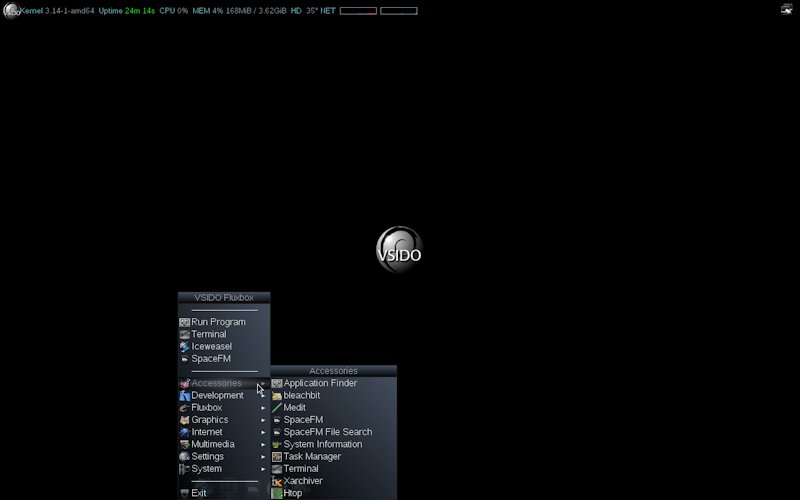Open SpaceFM in the Accessories submenu
800x500 pixels.
coord(334,420)
